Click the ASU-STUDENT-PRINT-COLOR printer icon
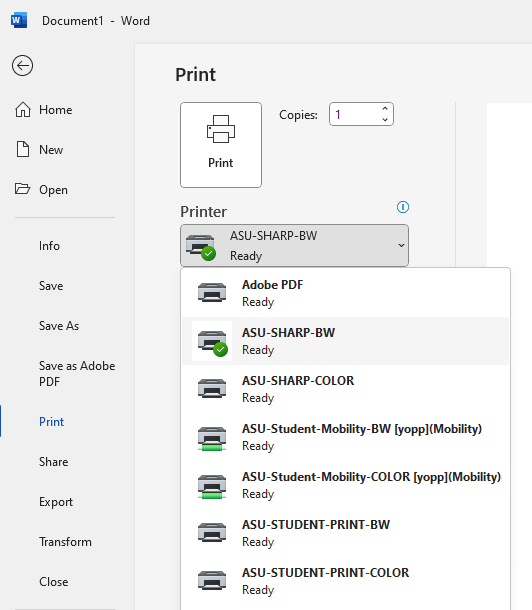The image size is (532, 610). (212, 580)
